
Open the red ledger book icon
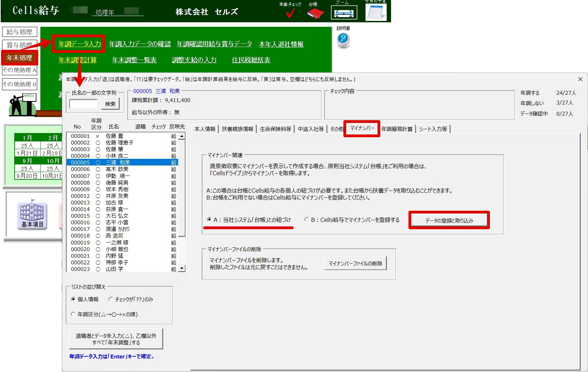click(x=315, y=14)
